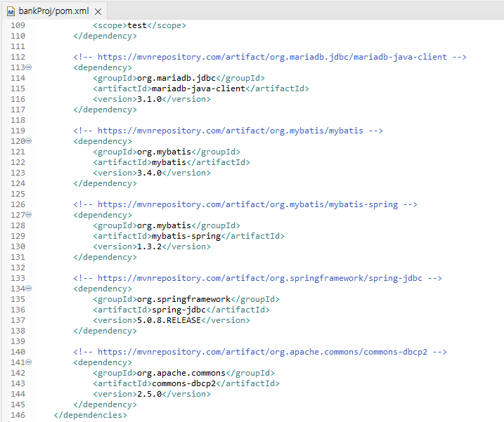Click the <dependency> opening tag on line 113
The width and height of the screenshot is (504, 422).
(x=103, y=67)
